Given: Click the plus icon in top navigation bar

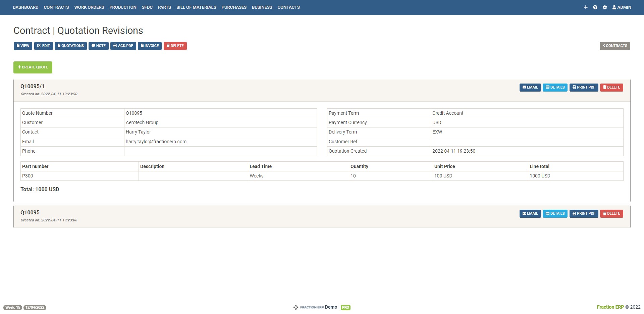Looking at the screenshot, I should [586, 7].
